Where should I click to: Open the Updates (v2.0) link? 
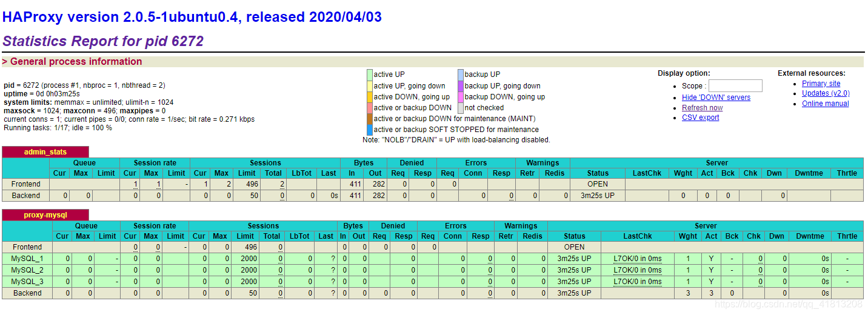826,93
